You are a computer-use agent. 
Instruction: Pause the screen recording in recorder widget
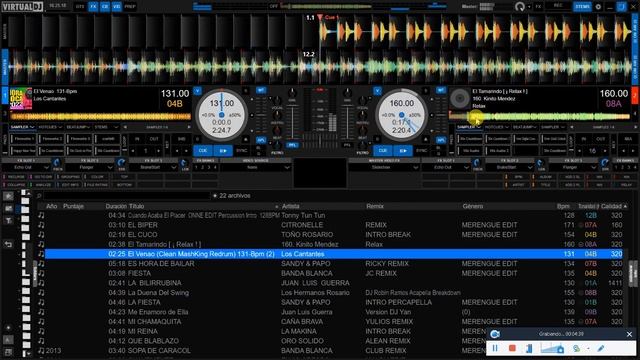pyautogui.click(x=495, y=348)
